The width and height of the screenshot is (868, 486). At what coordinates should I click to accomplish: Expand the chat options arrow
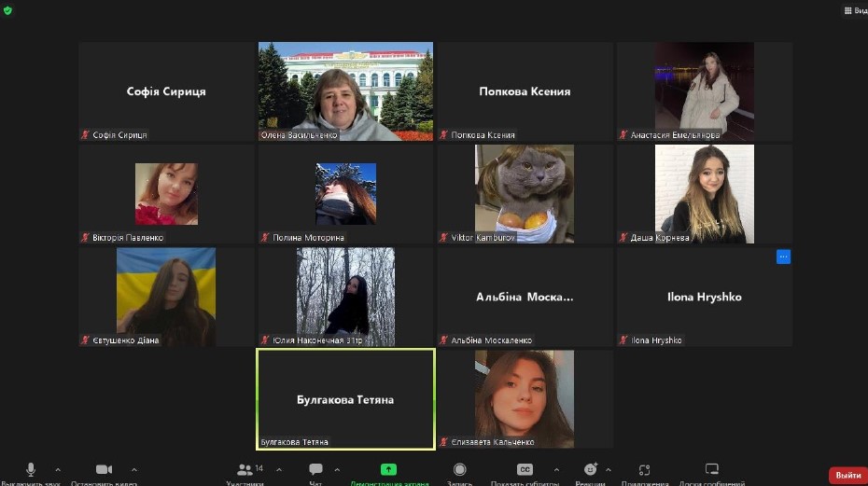[x=337, y=470]
